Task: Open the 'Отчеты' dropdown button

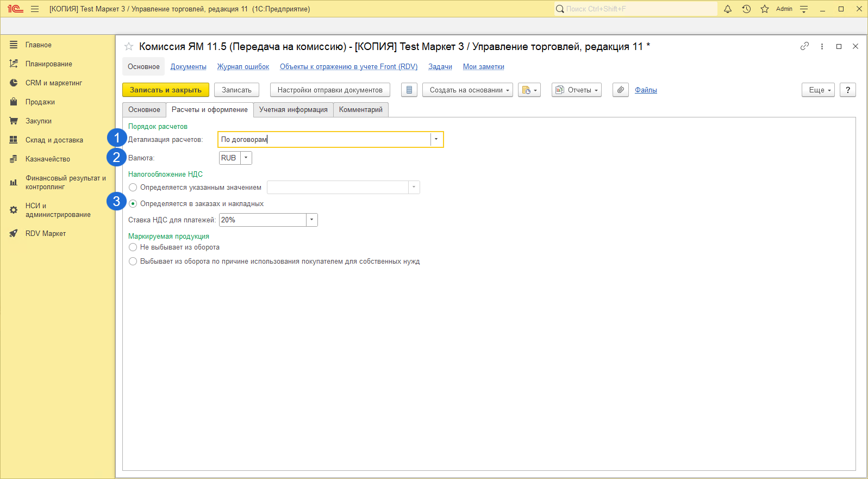Action: [577, 90]
